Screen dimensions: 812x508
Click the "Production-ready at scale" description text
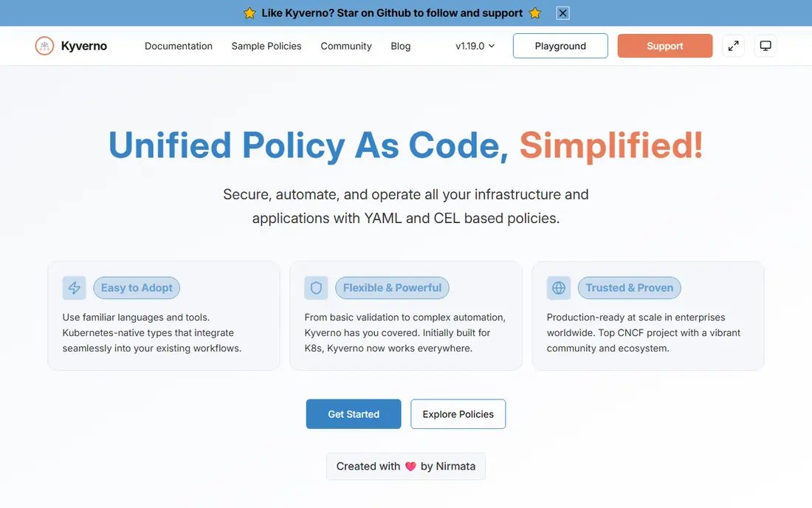[x=644, y=333]
